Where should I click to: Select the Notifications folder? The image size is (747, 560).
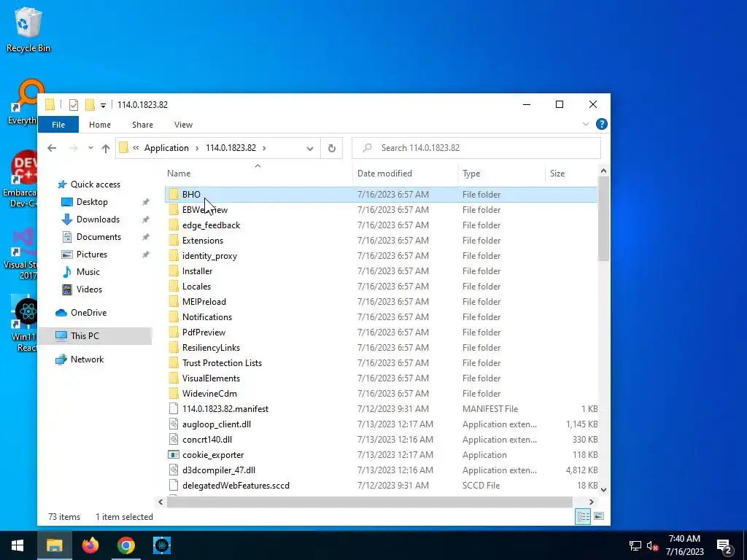coord(206,317)
